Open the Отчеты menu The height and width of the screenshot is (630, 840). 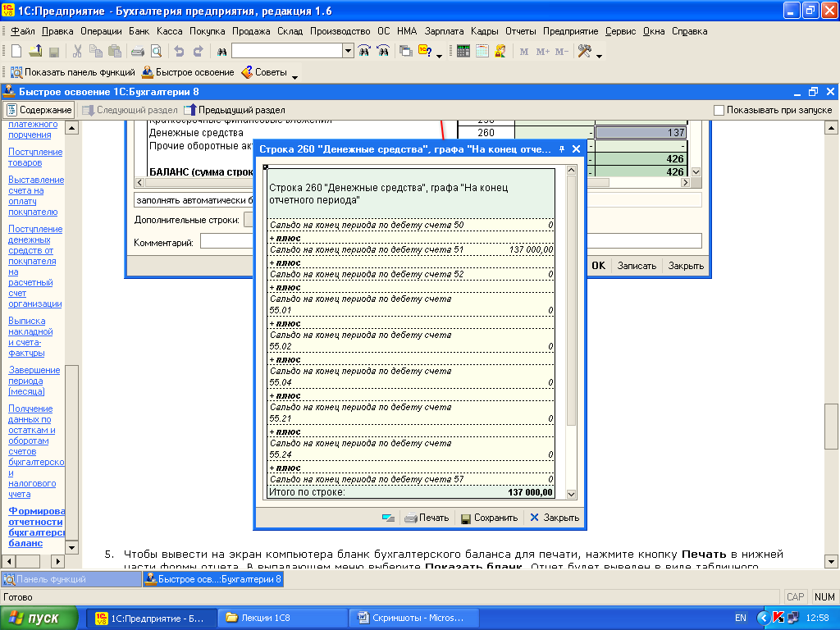pos(520,31)
